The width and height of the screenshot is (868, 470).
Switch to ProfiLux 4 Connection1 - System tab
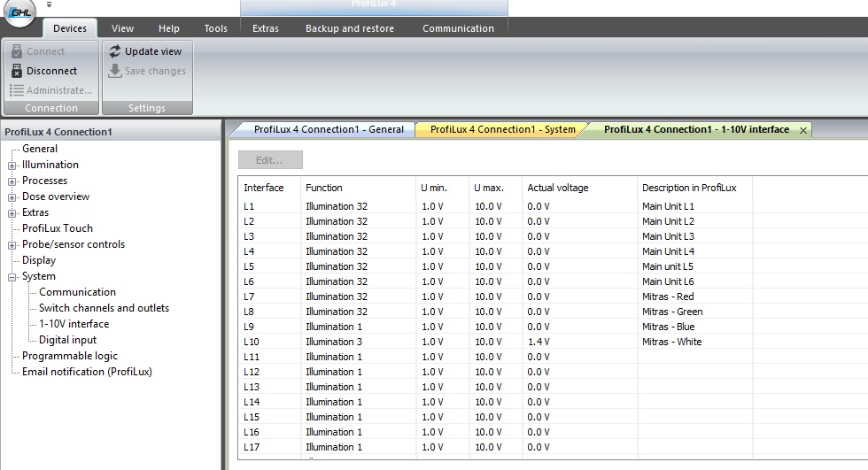click(503, 129)
